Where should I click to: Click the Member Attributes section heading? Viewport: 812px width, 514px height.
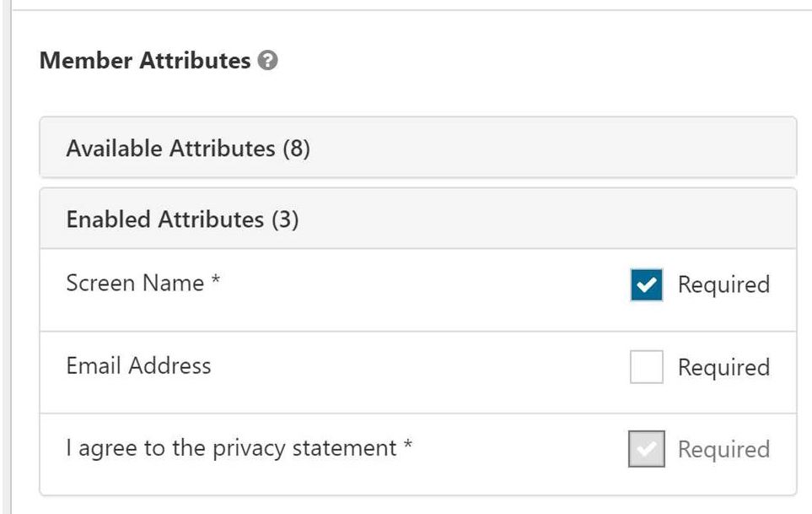tap(145, 61)
